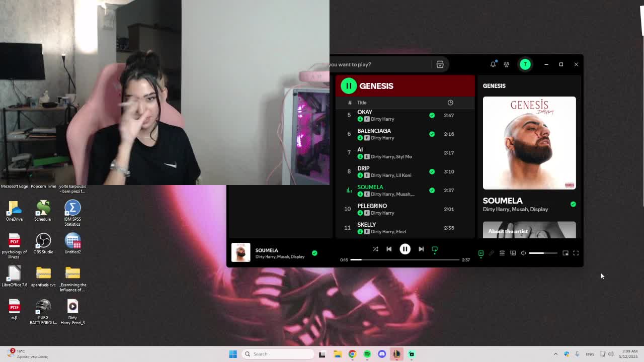Image resolution: width=644 pixels, height=362 pixels.
Task: Open Dirty Harry, Musah, Display artist link in side panel
Action: pos(515,209)
